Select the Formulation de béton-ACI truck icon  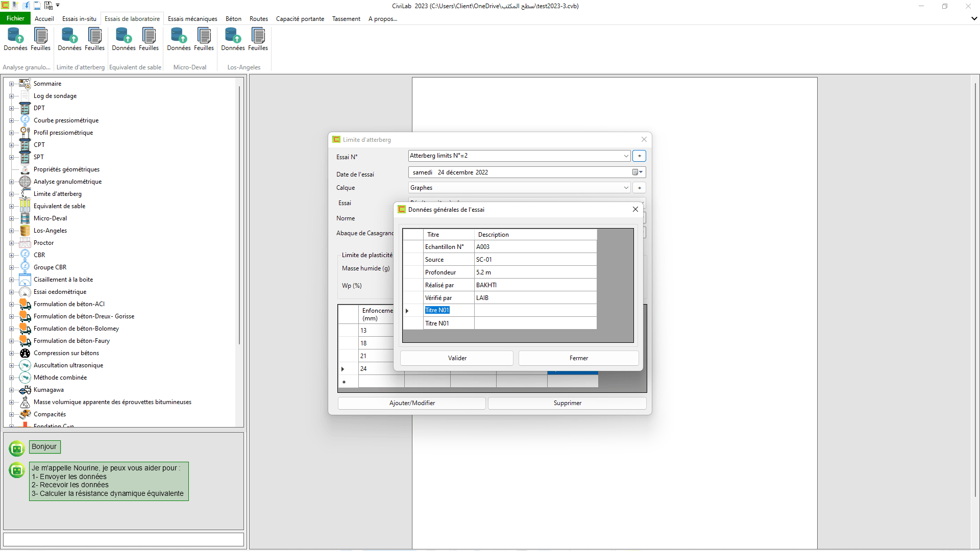25,304
